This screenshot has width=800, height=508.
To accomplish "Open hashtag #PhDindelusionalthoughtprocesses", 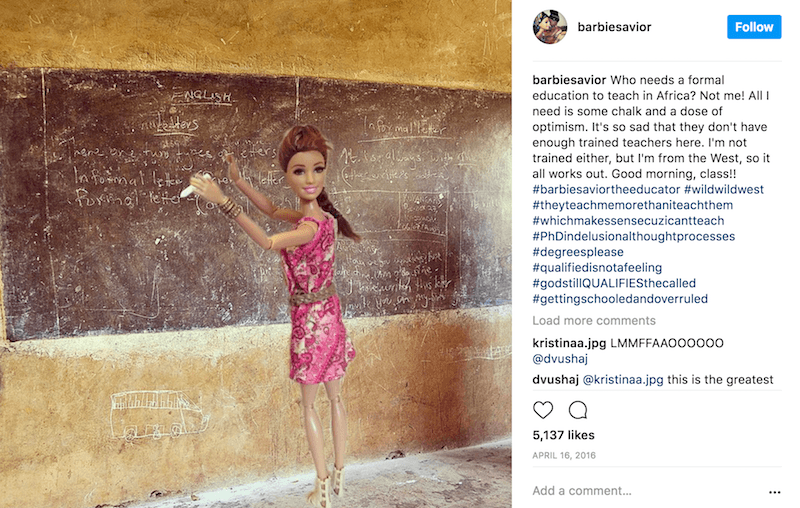I will [634, 236].
